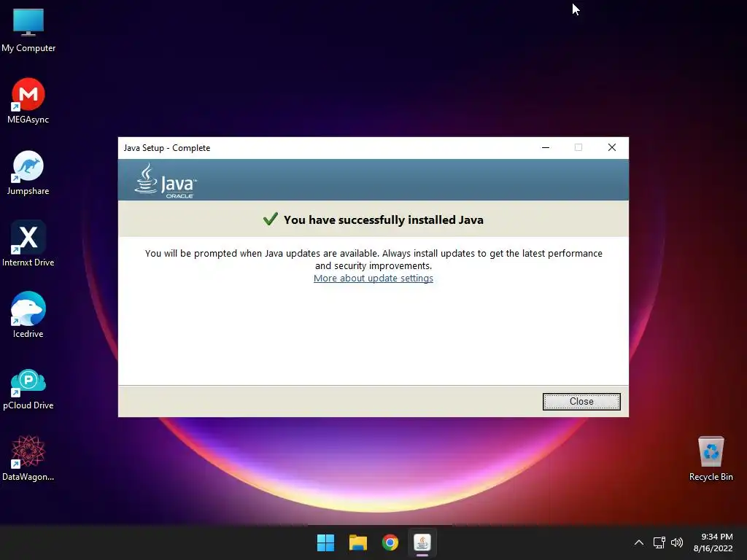Launch Google Chrome from the taskbar
Viewport: 747px width, 560px height.
tap(390, 542)
